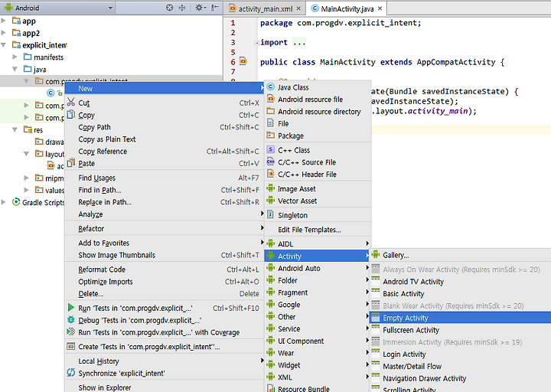Expand the folded import block in editor

click(x=257, y=43)
